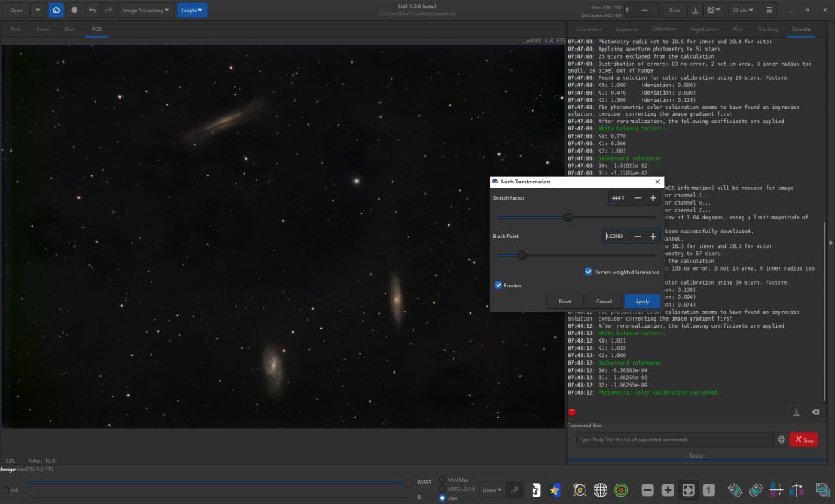This screenshot has height=504, width=835.
Task: Undo the last operation
Action: 93,10
